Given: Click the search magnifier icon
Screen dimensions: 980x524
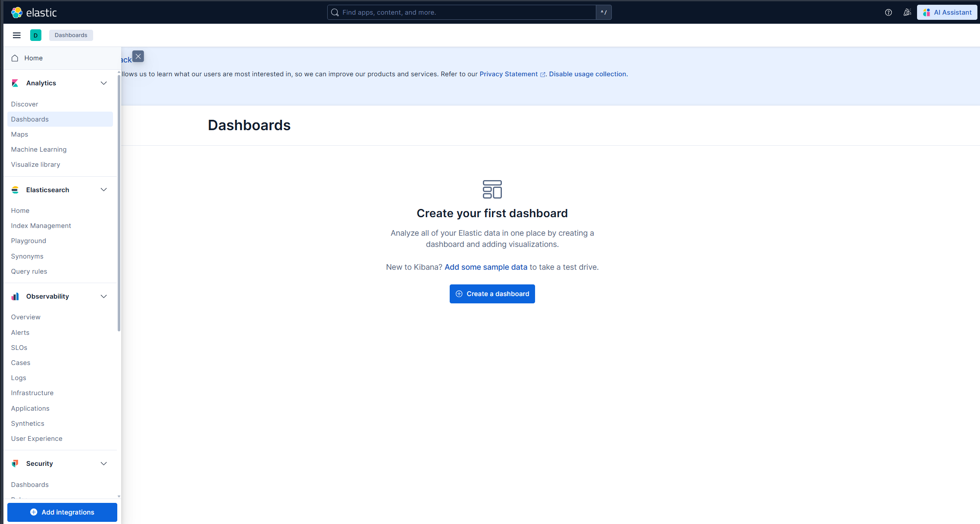Looking at the screenshot, I should 335,12.
